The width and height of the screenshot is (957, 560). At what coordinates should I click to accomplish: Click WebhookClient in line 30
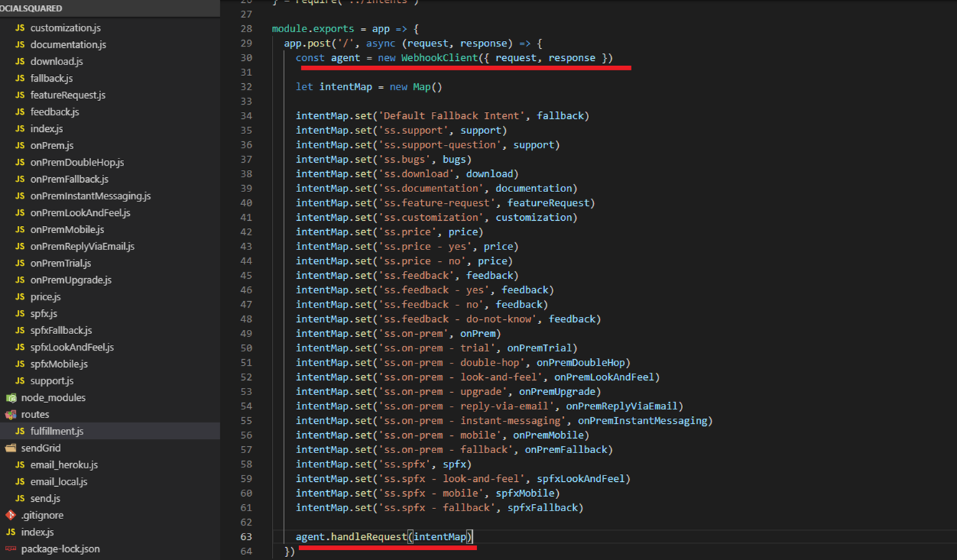[x=439, y=57]
